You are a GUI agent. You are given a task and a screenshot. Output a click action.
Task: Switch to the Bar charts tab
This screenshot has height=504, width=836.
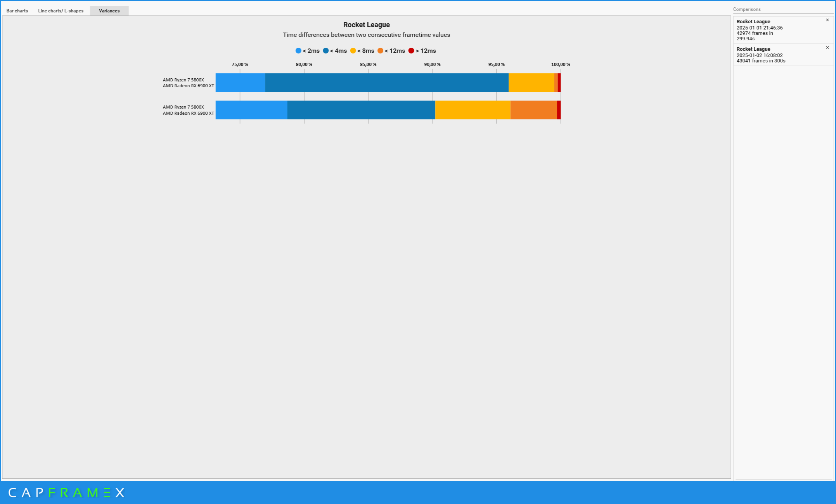[17, 11]
